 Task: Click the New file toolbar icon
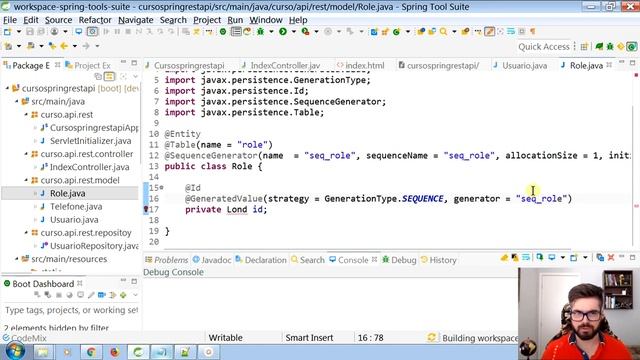[7, 31]
